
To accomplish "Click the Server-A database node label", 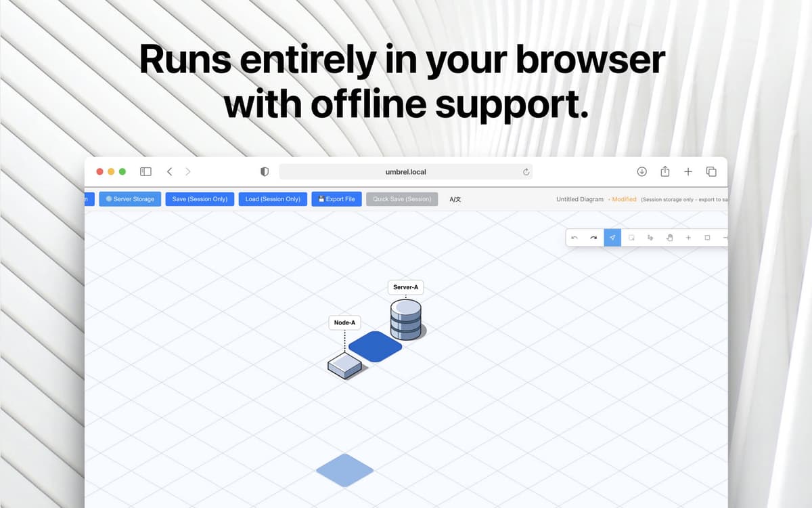I will (x=405, y=287).
